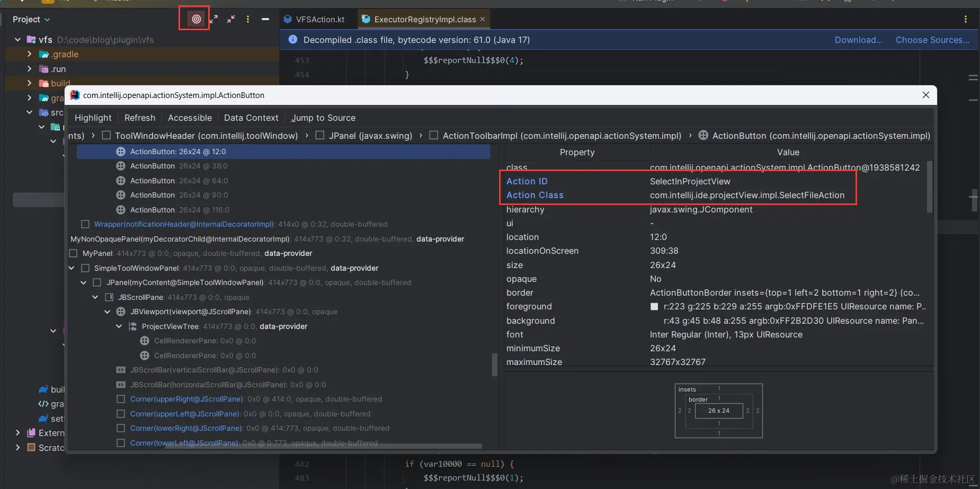The height and width of the screenshot is (489, 980).
Task: Click the JBScrollPane component icon
Action: [109, 297]
